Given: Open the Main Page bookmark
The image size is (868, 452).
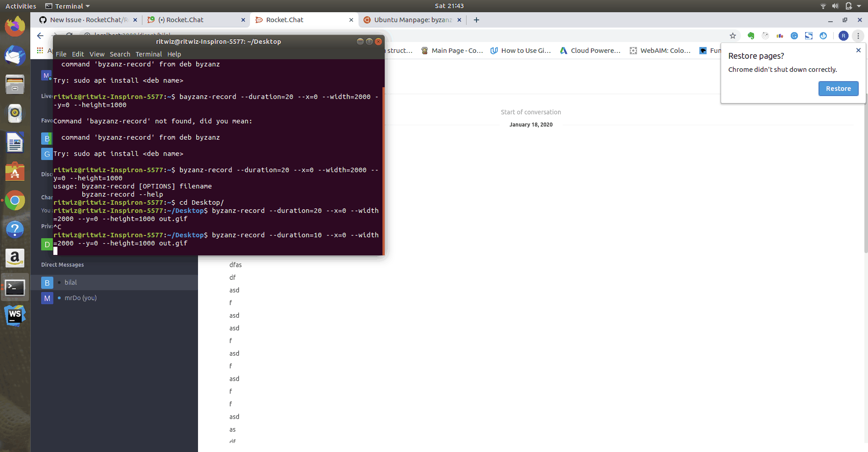Looking at the screenshot, I should (452, 51).
